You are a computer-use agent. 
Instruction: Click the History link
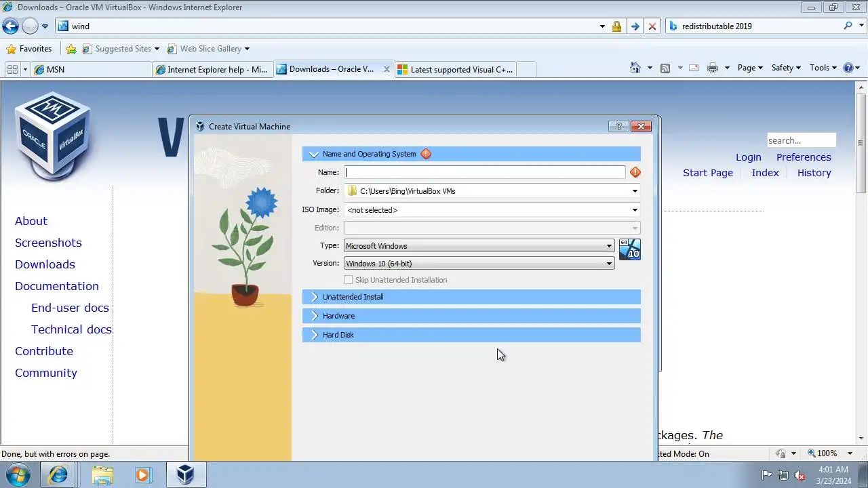814,173
